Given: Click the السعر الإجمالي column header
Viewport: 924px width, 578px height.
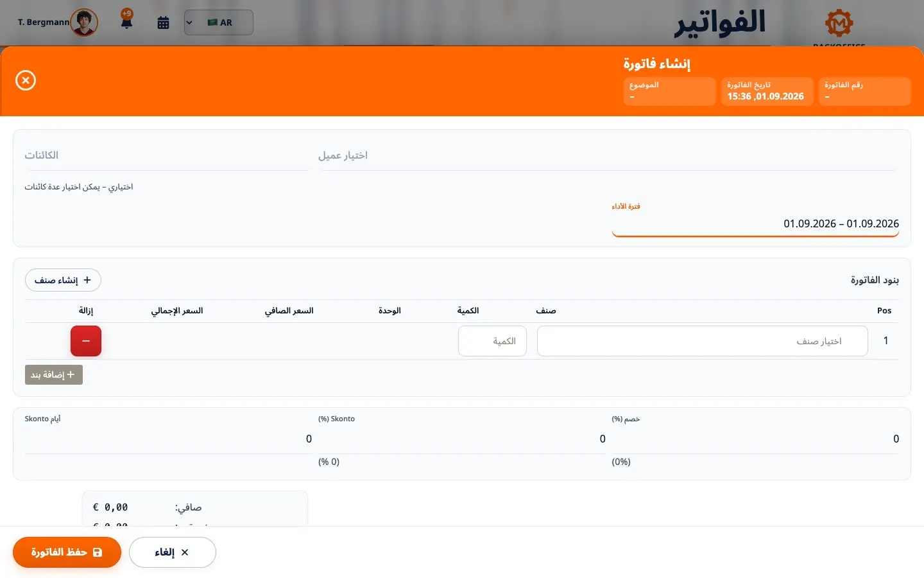Looking at the screenshot, I should tap(177, 311).
